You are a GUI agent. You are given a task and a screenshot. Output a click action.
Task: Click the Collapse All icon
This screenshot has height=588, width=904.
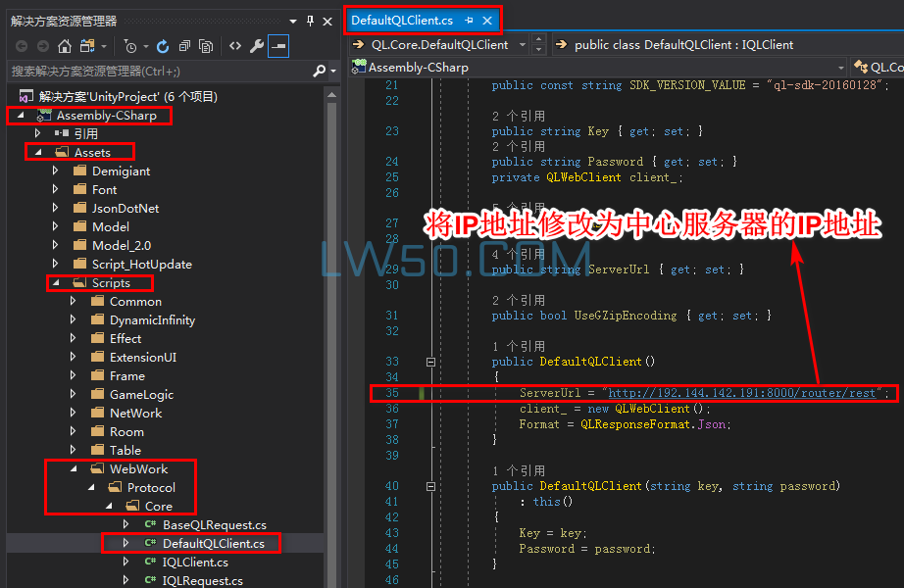(184, 46)
